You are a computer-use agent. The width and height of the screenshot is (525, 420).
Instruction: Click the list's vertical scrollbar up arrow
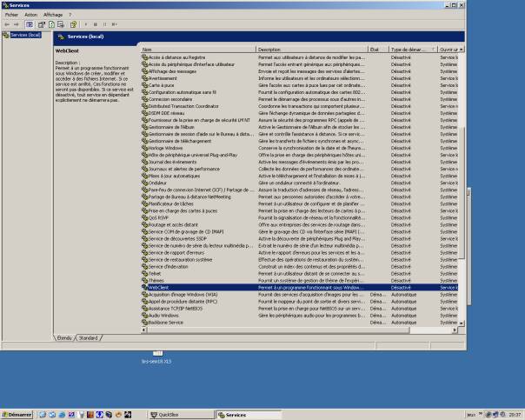pyautogui.click(x=462, y=50)
